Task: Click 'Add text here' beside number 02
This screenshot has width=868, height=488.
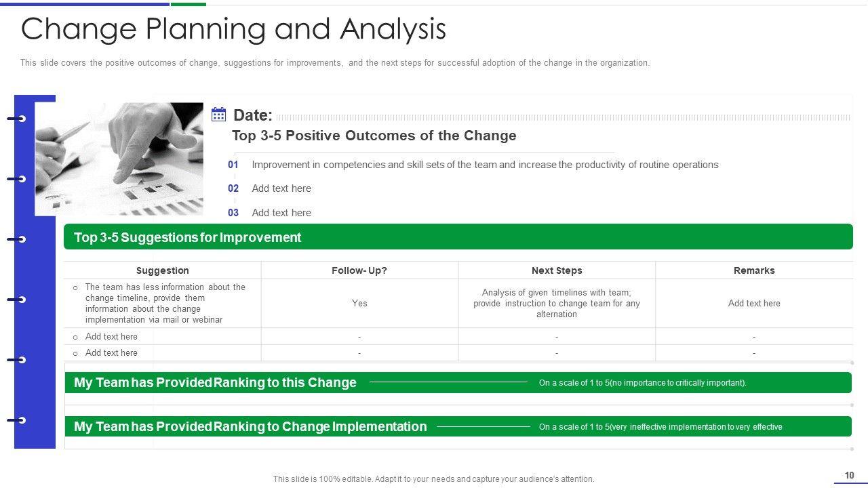Action: click(281, 188)
